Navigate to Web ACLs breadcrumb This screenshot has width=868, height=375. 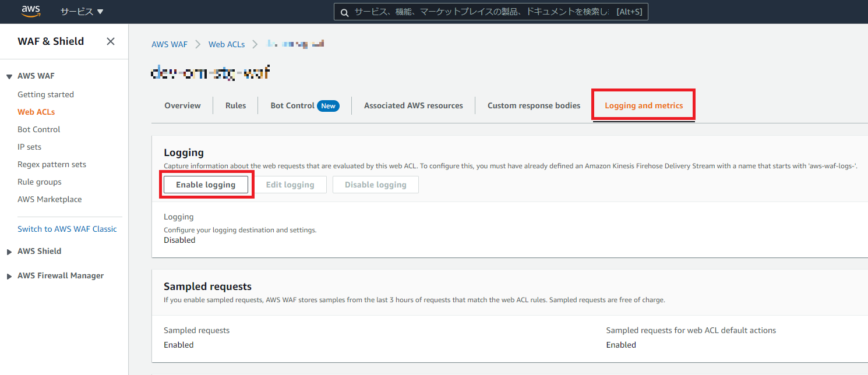227,44
